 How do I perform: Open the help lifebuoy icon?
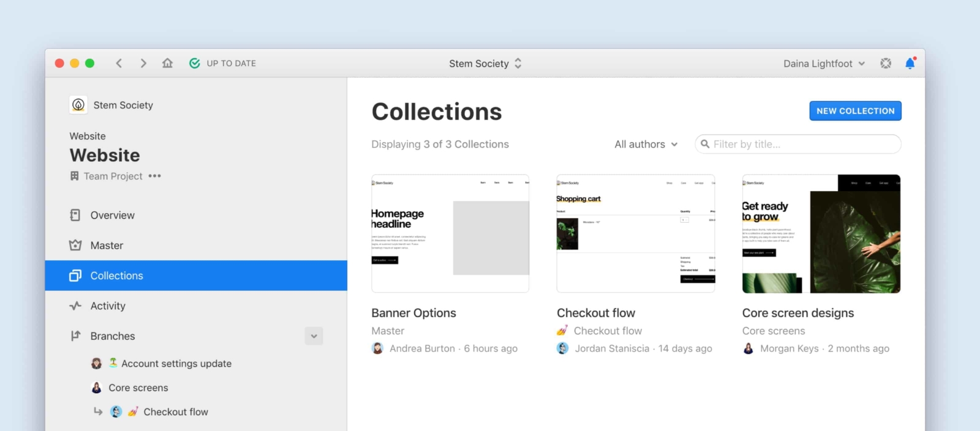[x=886, y=63]
